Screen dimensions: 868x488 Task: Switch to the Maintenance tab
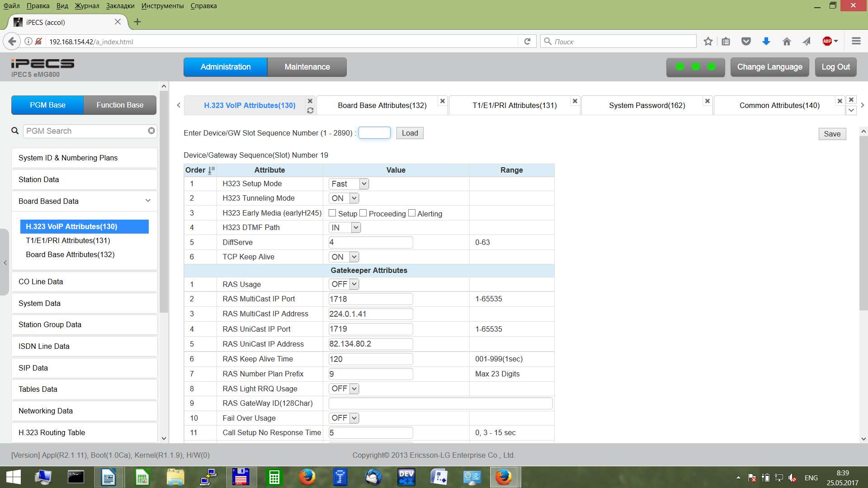click(x=307, y=67)
